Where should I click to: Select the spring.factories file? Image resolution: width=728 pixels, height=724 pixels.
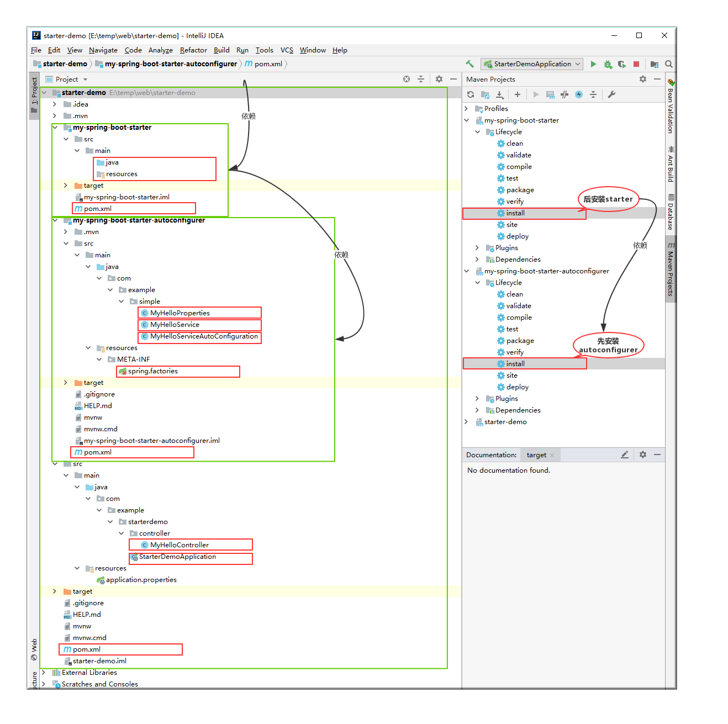(148, 371)
